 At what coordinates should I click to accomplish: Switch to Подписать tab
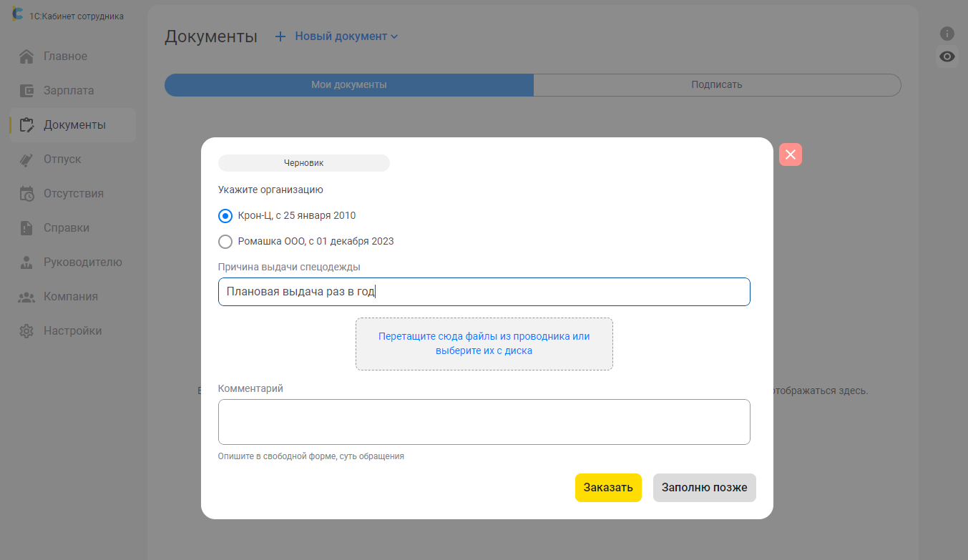point(716,85)
